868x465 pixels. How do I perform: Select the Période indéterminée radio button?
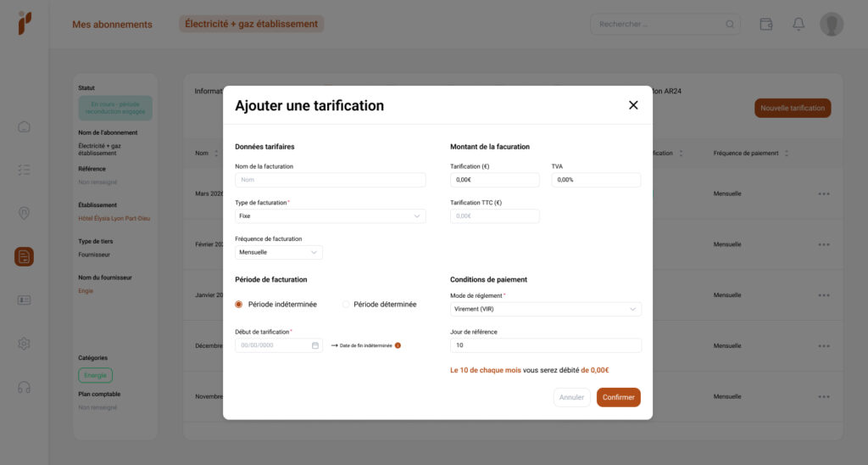pyautogui.click(x=238, y=305)
